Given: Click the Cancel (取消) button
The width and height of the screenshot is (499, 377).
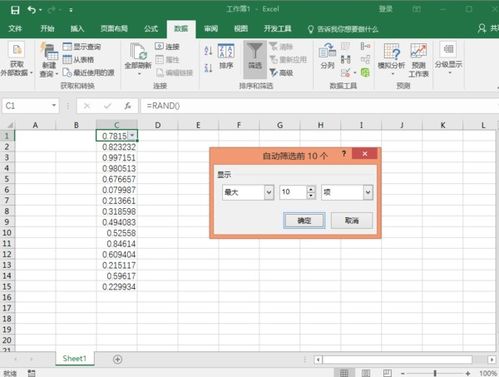Looking at the screenshot, I should point(352,220).
